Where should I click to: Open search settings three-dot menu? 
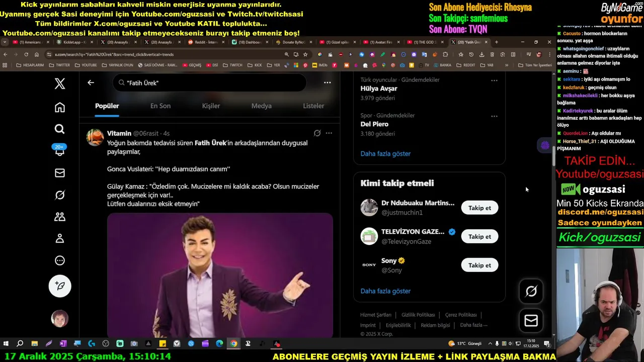click(328, 82)
